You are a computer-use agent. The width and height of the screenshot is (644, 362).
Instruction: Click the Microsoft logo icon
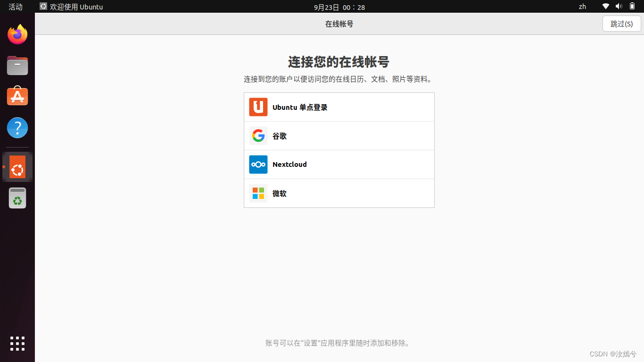pos(258,193)
